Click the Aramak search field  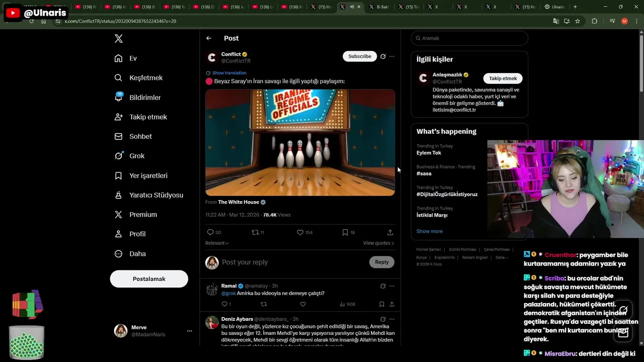pos(469,38)
